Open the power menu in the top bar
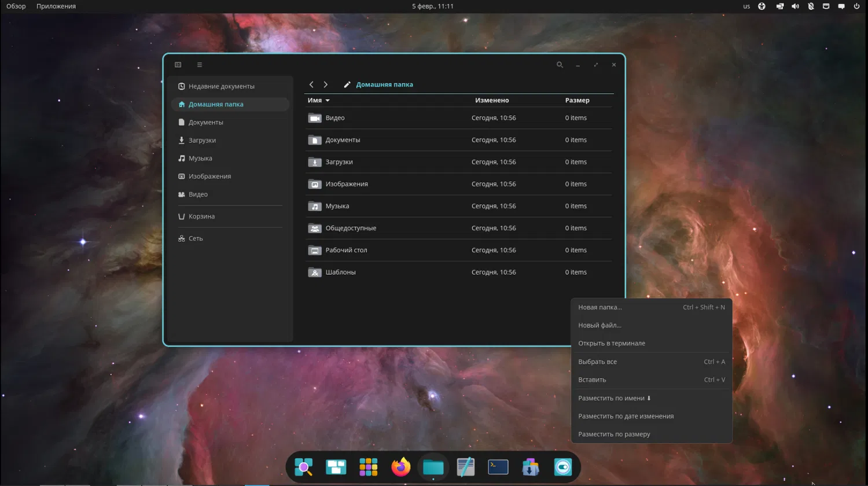 (x=856, y=6)
